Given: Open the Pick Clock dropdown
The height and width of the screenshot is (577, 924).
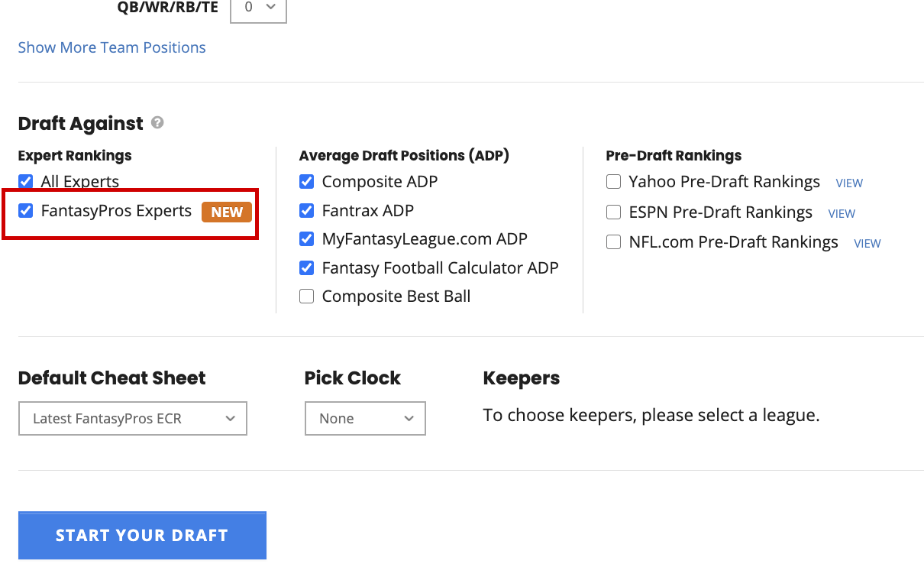Looking at the screenshot, I should [x=365, y=418].
